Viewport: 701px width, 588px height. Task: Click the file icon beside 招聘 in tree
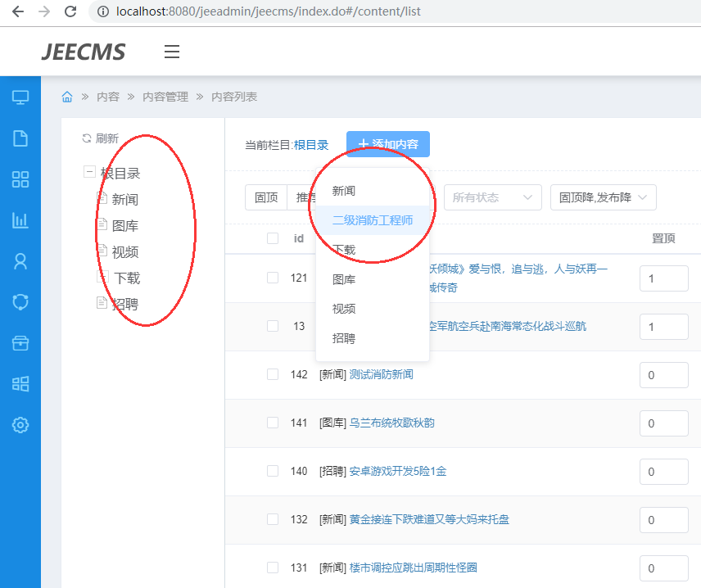click(102, 303)
